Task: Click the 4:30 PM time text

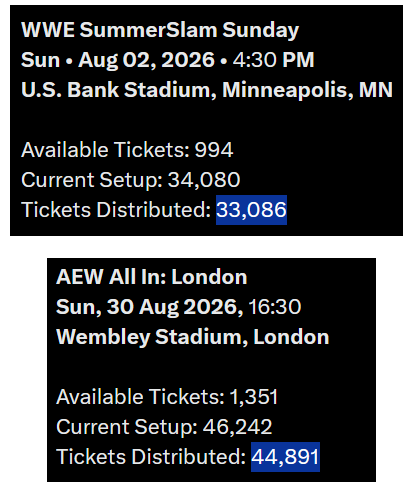Action: point(274,60)
